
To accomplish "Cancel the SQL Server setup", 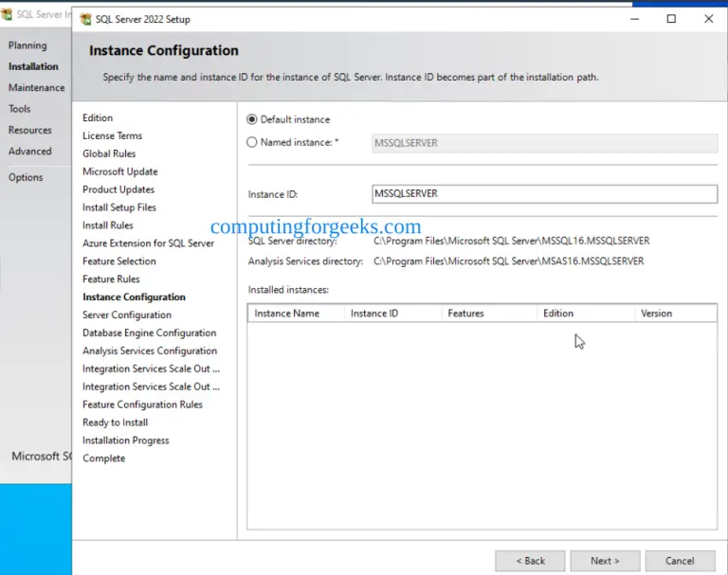I will (x=680, y=561).
